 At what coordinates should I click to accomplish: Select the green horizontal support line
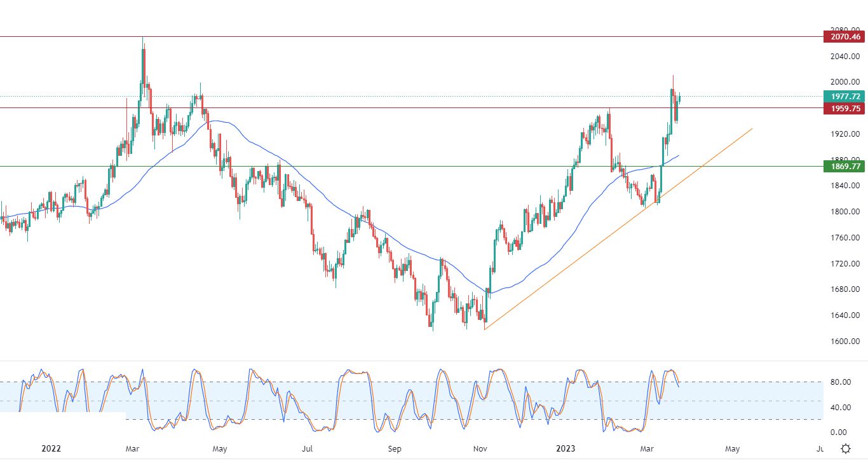point(412,167)
